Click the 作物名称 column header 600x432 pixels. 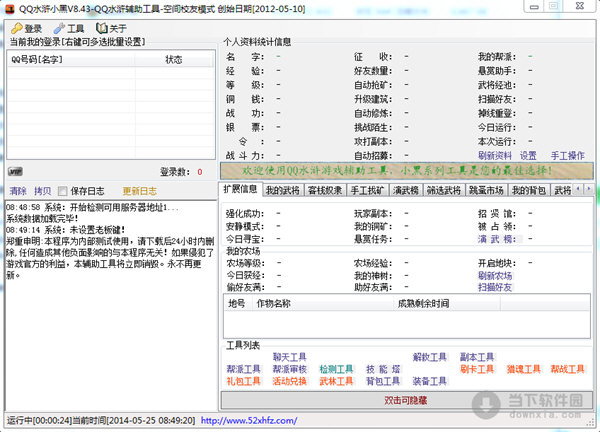pyautogui.click(x=323, y=303)
